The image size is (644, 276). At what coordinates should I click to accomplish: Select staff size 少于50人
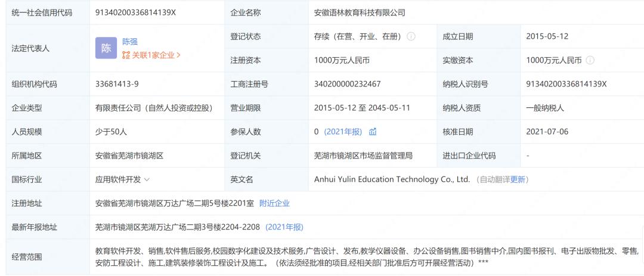tap(111, 132)
